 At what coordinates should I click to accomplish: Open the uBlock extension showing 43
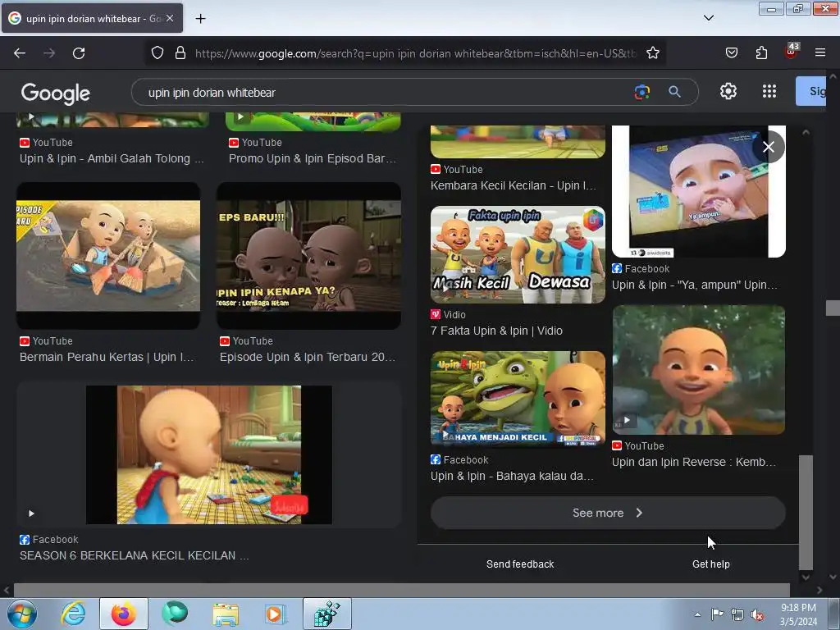[792, 52]
